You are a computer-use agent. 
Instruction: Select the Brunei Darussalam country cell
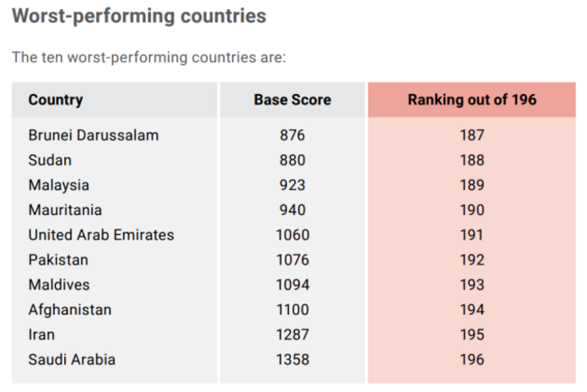pyautogui.click(x=93, y=135)
